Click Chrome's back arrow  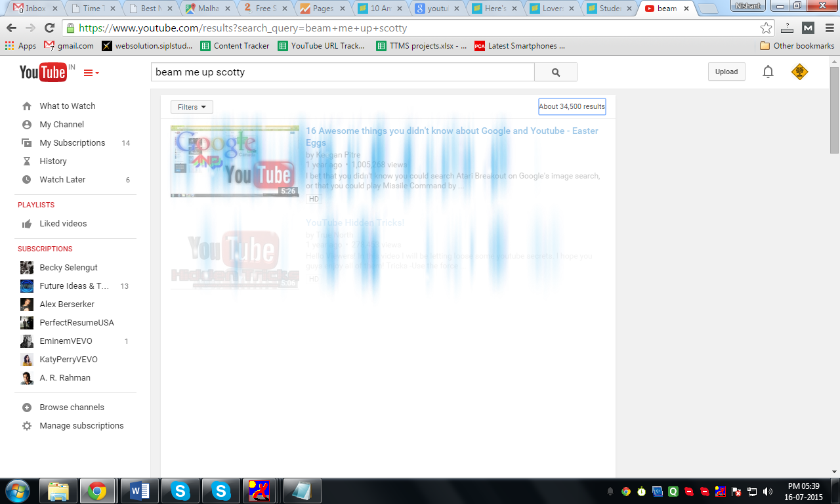coord(11,28)
